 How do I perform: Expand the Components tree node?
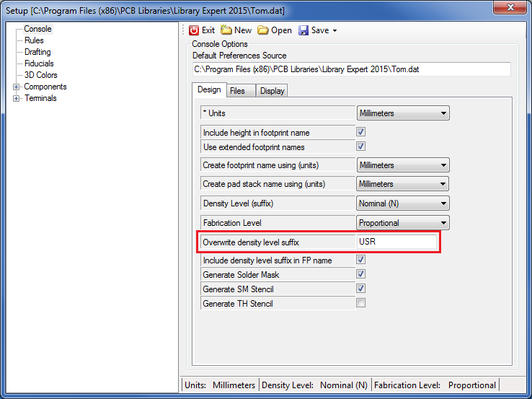pos(17,87)
